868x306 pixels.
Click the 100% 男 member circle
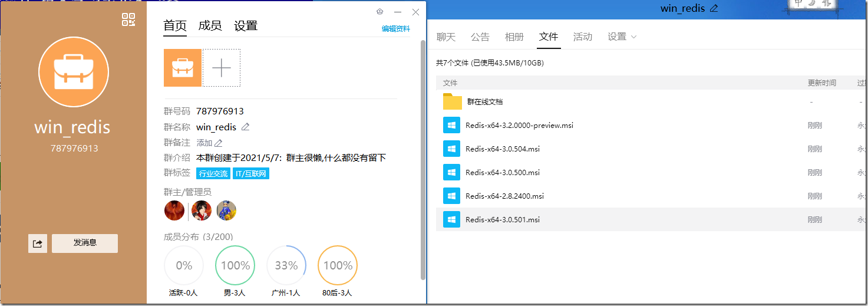coord(235,266)
